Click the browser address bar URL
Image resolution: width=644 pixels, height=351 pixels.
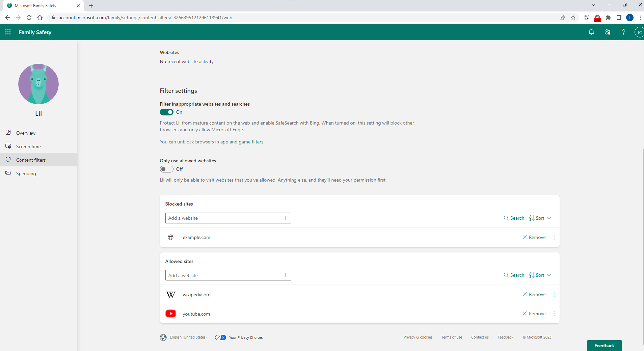(x=145, y=18)
